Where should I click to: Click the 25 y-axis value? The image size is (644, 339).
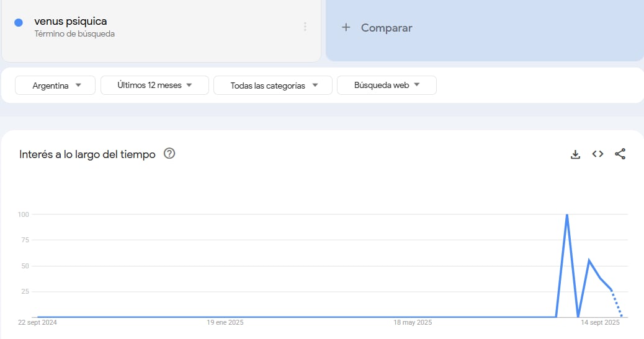pyautogui.click(x=25, y=291)
